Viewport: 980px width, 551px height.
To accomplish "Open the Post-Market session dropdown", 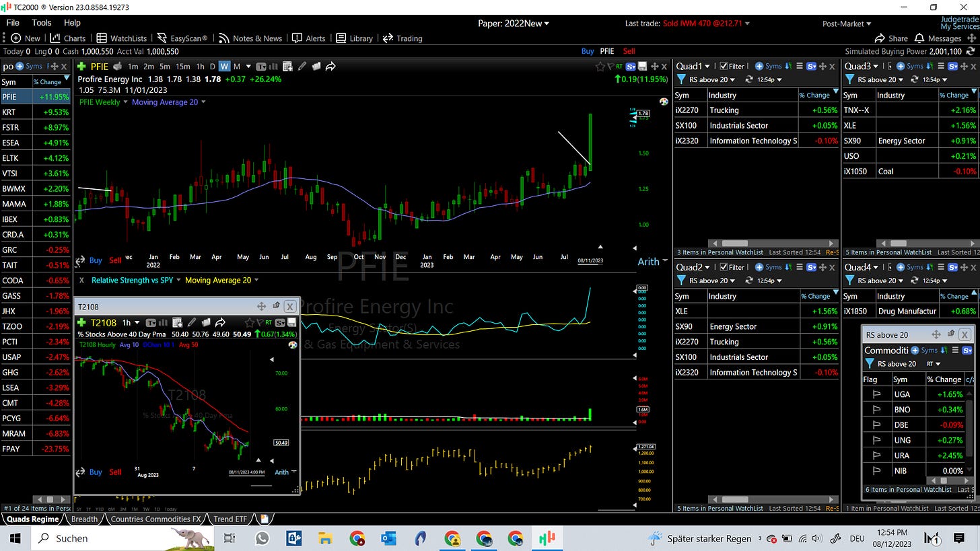I will (x=846, y=24).
